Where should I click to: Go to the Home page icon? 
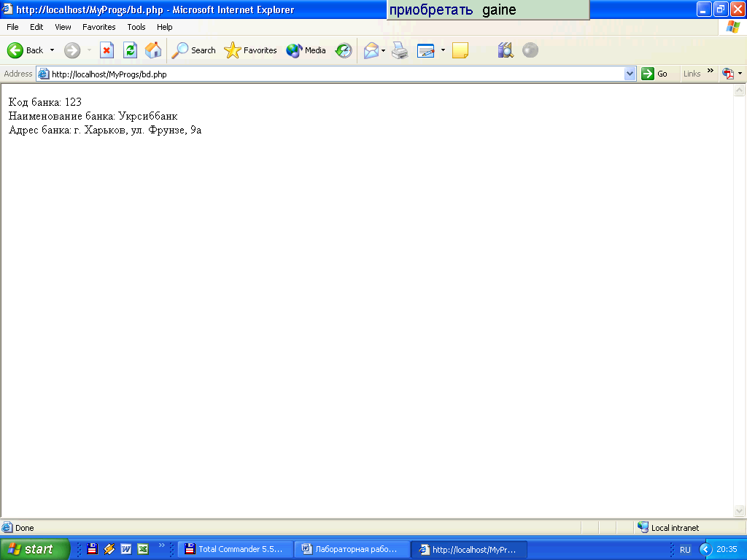pyautogui.click(x=153, y=50)
